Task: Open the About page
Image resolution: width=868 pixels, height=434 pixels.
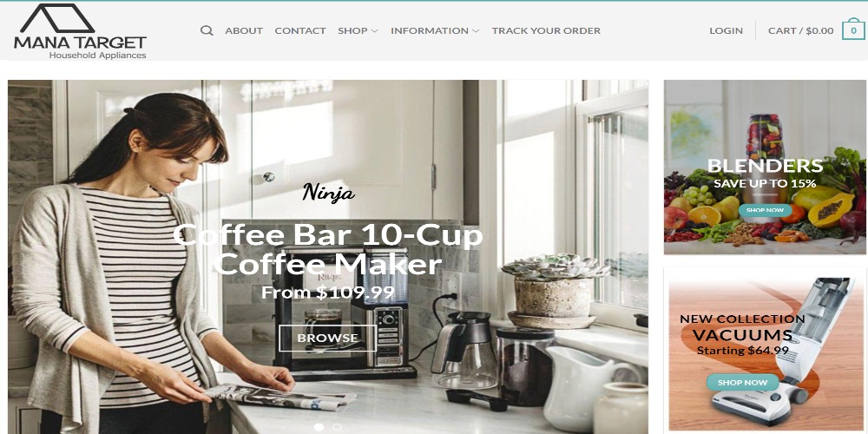Action: (244, 31)
